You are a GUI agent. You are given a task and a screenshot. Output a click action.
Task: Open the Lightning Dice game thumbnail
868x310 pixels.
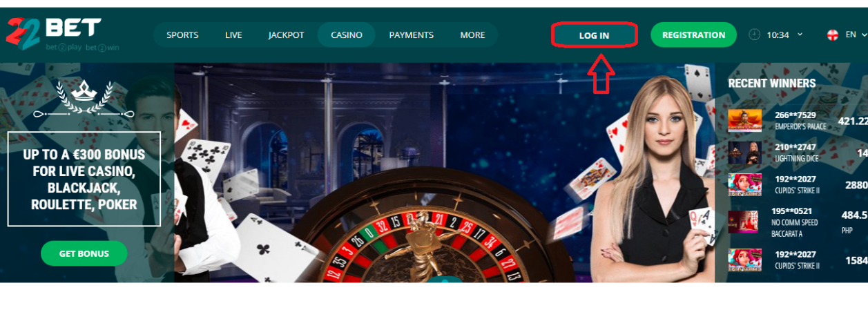745,153
